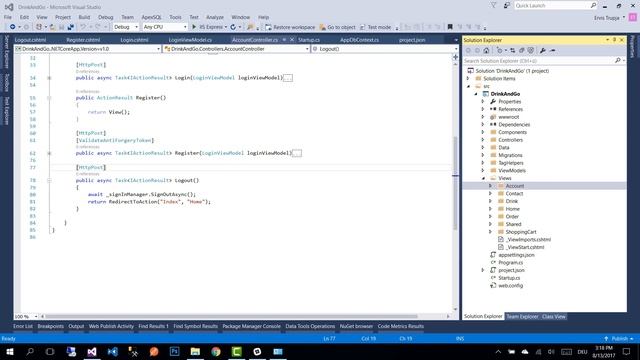Expand the Controllers folder
This screenshot has width=640, height=360.
(x=483, y=140)
